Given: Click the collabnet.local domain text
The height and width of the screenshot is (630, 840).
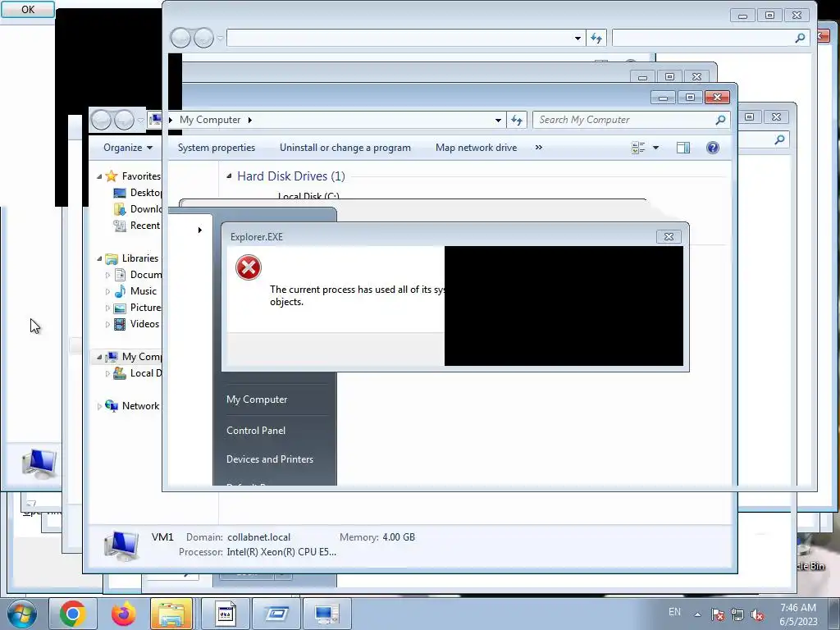Looking at the screenshot, I should 258,537.
